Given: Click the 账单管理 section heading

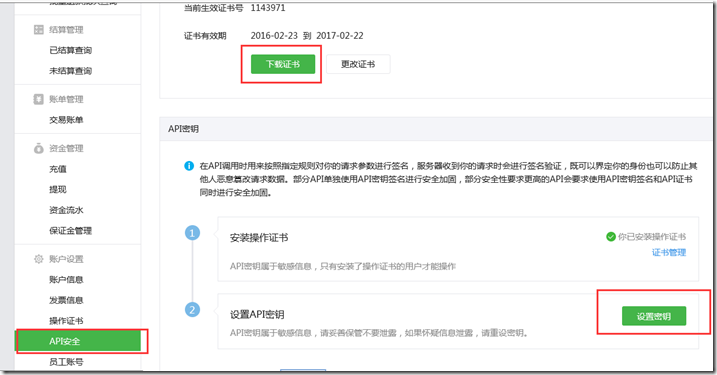Looking at the screenshot, I should (x=66, y=99).
